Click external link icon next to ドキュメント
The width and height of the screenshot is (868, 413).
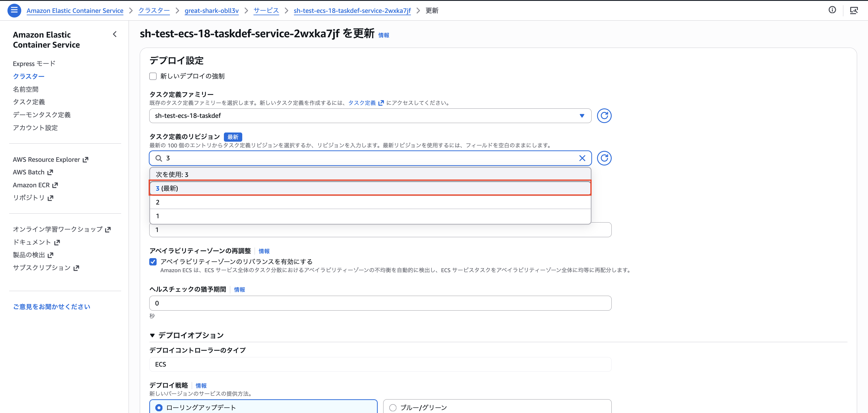(57, 242)
